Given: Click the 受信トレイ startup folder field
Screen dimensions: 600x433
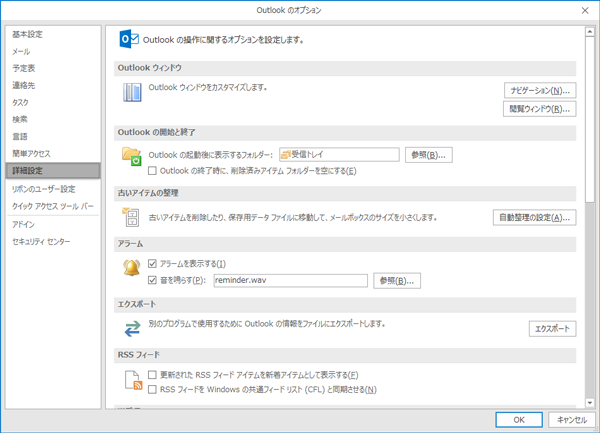Looking at the screenshot, I should (339, 155).
